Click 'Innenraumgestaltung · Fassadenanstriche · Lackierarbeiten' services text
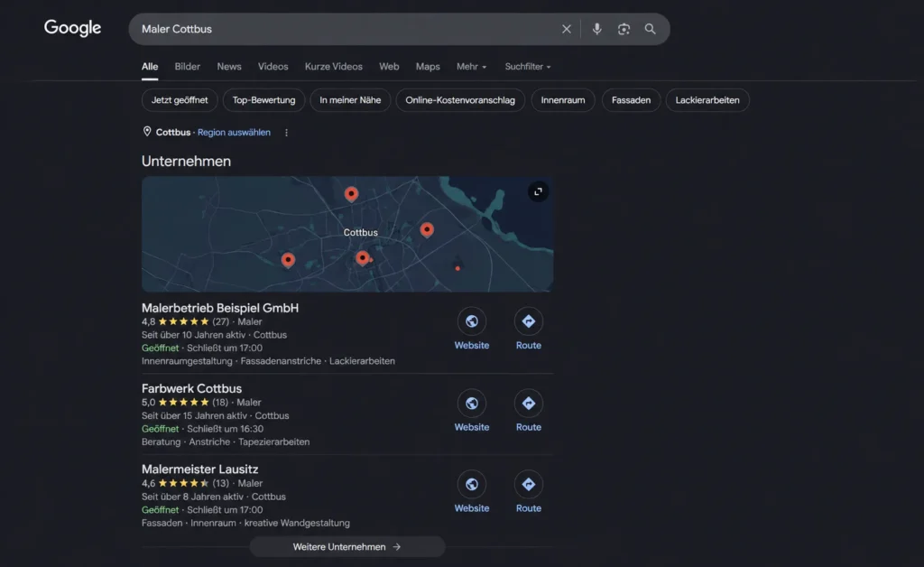 (x=268, y=361)
